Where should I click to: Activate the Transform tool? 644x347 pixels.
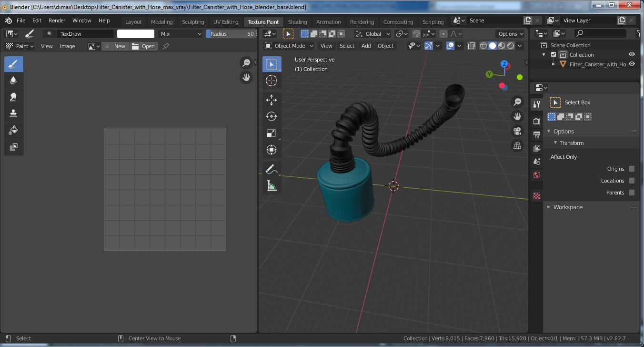coord(272,150)
